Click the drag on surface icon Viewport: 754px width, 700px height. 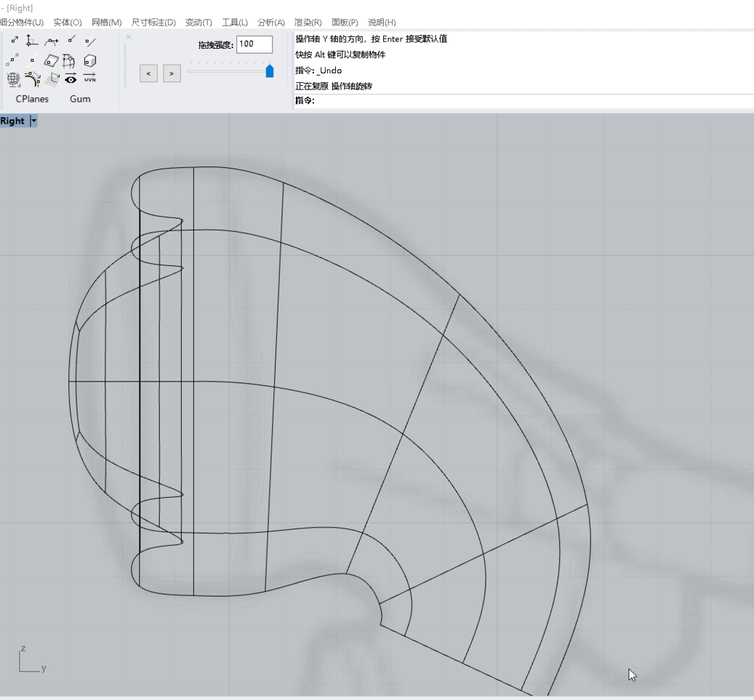click(52, 61)
